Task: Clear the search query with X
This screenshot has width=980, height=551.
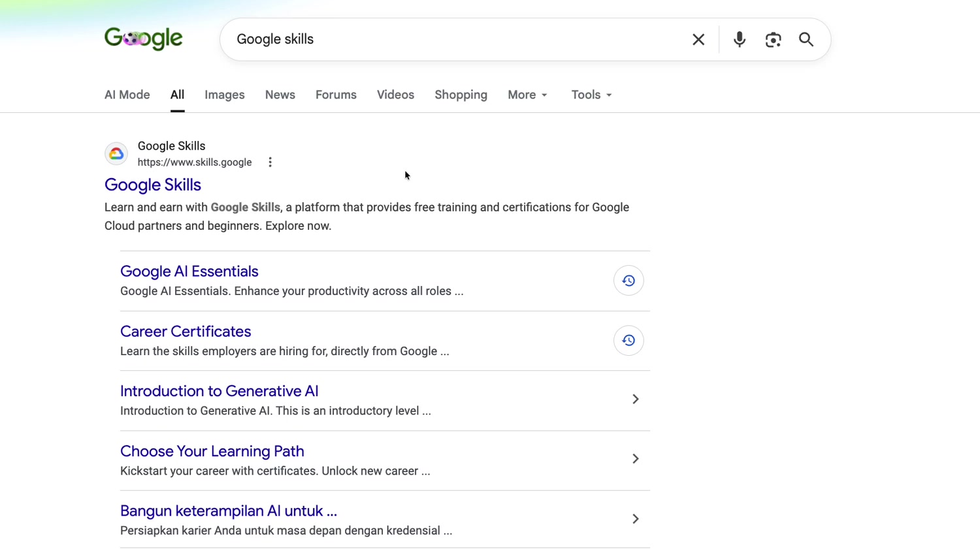Action: [698, 40]
